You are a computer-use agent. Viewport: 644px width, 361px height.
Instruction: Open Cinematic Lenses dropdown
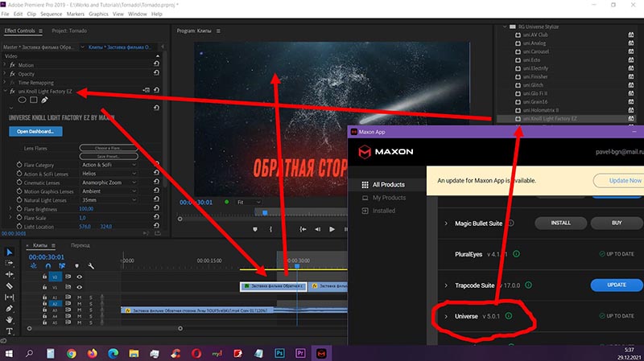109,183
